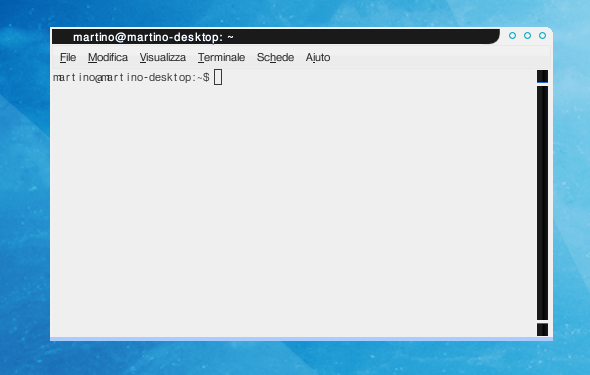This screenshot has height=375, width=590.
Task: Click the terminal cursor block
Action: [x=218, y=77]
